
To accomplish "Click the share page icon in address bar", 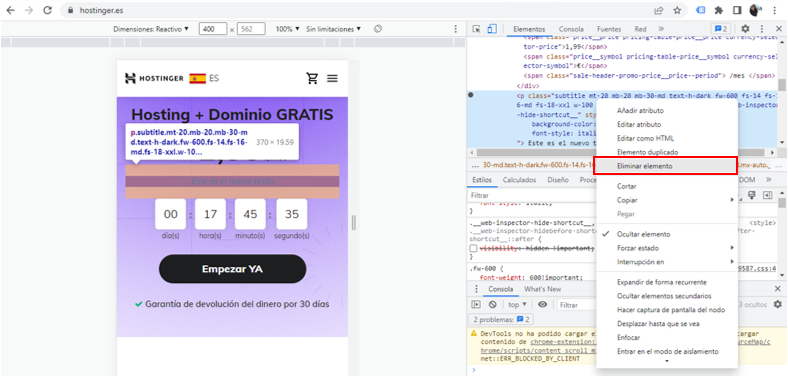I will tap(658, 10).
